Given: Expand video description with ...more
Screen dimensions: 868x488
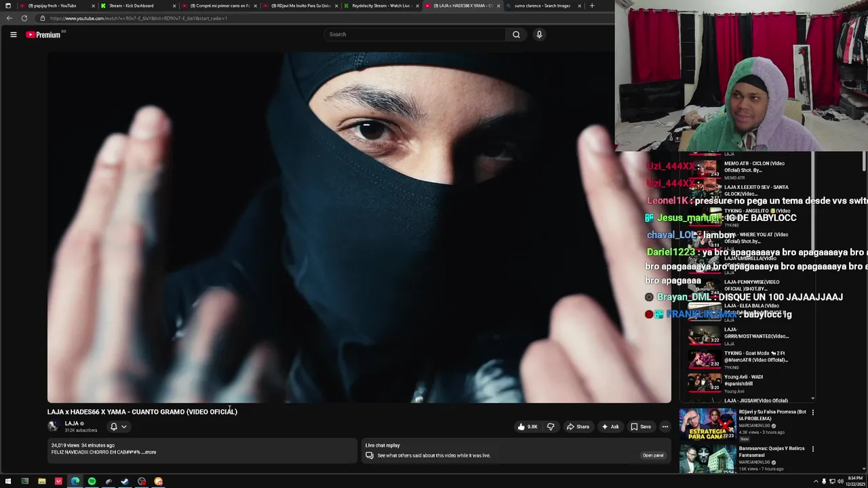Looking at the screenshot, I should click(x=150, y=452).
